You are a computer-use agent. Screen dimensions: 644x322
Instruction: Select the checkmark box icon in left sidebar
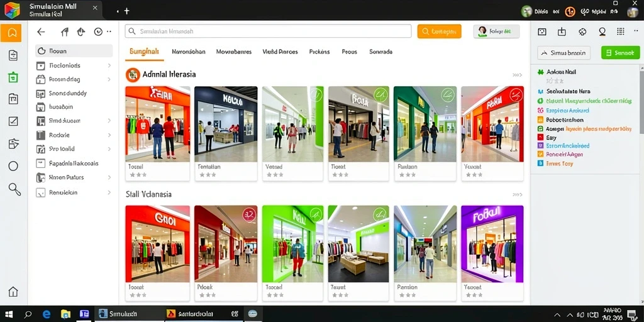pos(13,121)
